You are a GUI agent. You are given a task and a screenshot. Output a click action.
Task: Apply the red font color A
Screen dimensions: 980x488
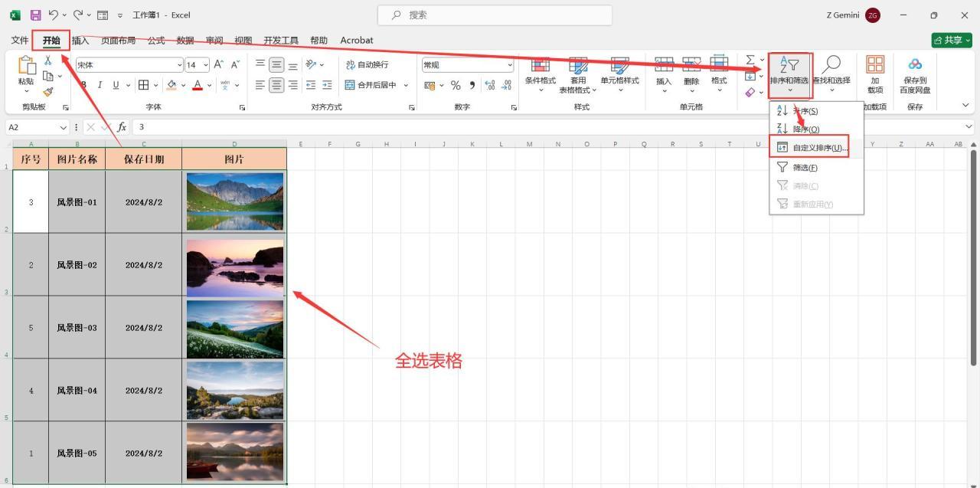pos(198,85)
